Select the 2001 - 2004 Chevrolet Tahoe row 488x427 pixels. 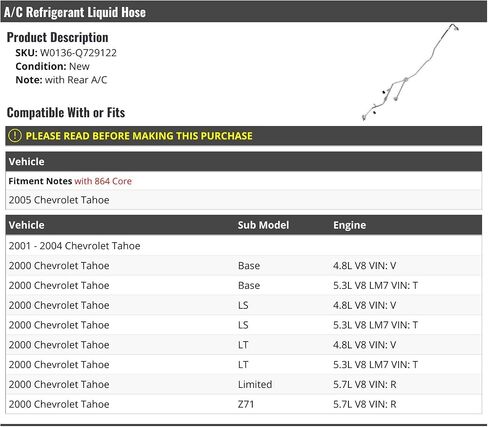[244, 246]
